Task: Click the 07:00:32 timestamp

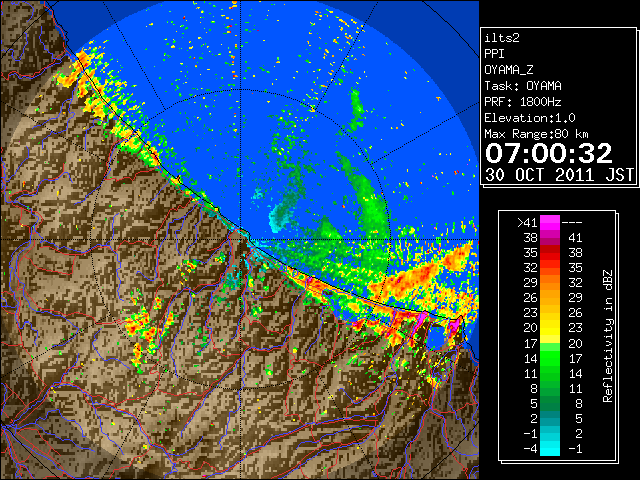Action: click(x=549, y=153)
